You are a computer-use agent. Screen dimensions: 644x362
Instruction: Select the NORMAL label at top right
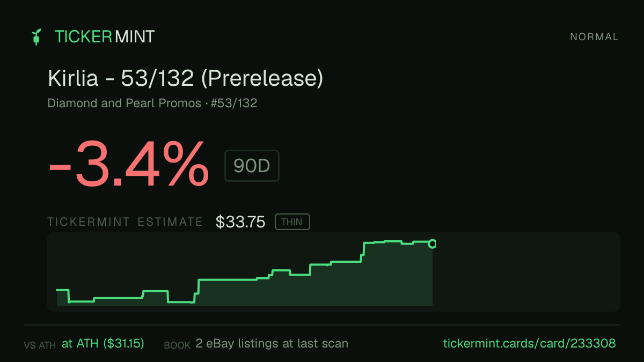[594, 37]
